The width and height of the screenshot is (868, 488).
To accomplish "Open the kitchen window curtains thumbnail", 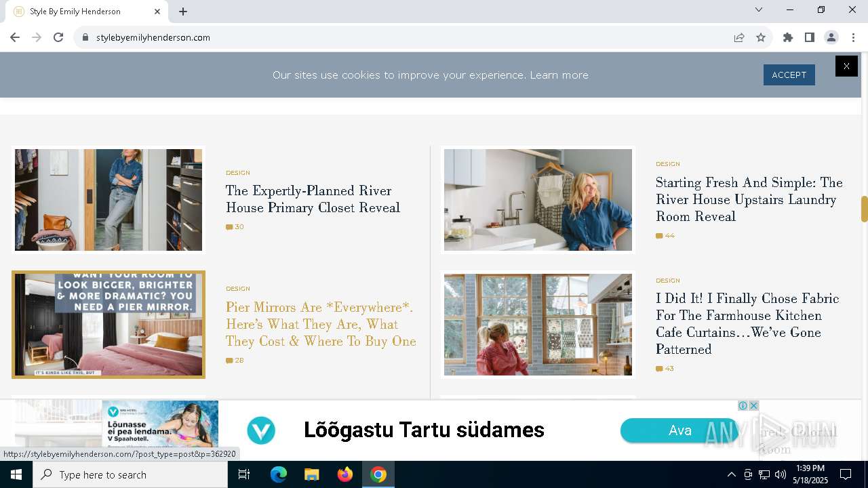I will [538, 325].
